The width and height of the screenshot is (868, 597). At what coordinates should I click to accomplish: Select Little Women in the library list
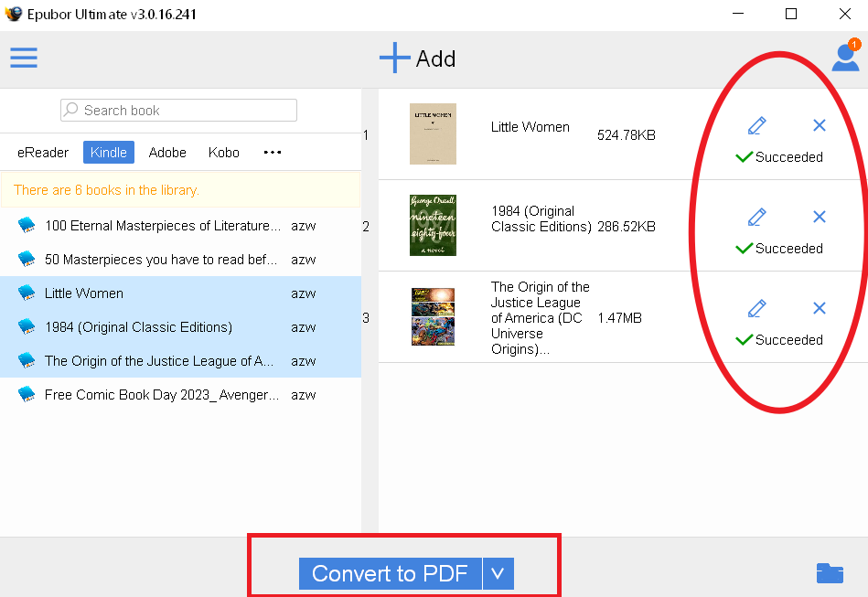pyautogui.click(x=180, y=293)
